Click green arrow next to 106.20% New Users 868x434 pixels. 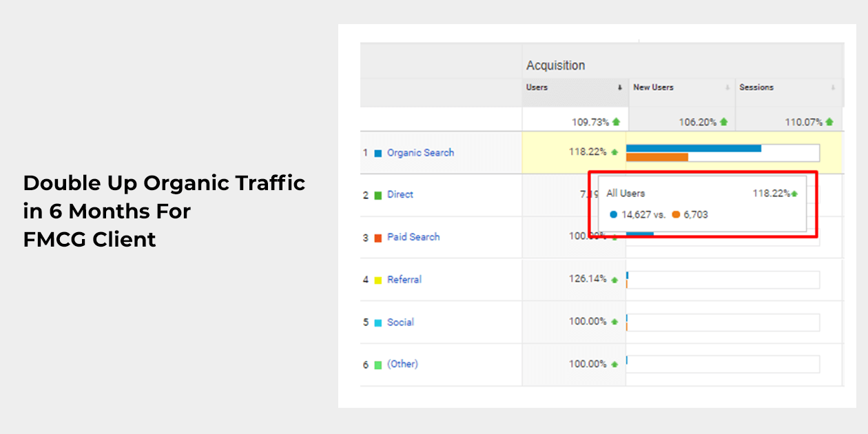point(723,122)
